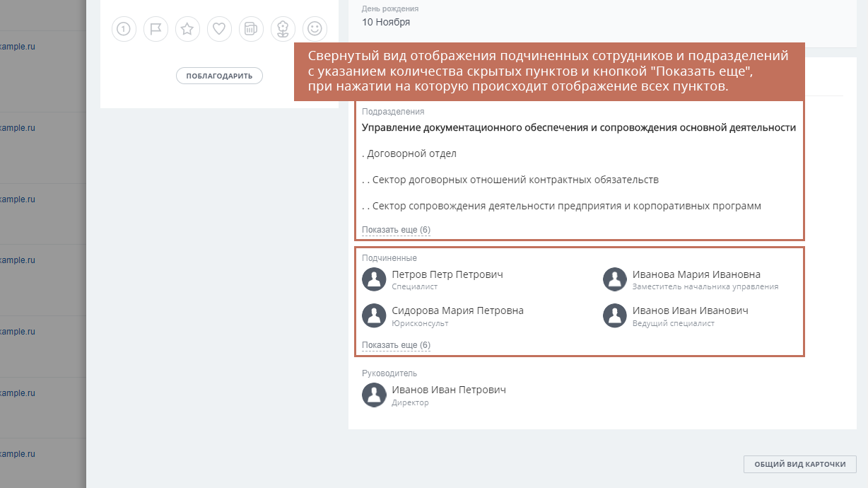Select the number one medal badge icon
The width and height of the screenshot is (868, 488).
coord(124,29)
